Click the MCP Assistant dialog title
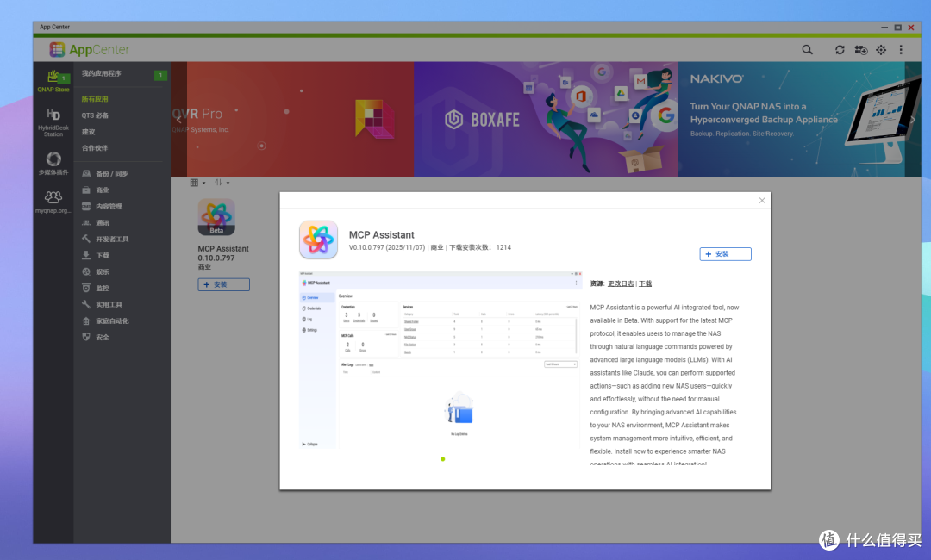 click(381, 235)
